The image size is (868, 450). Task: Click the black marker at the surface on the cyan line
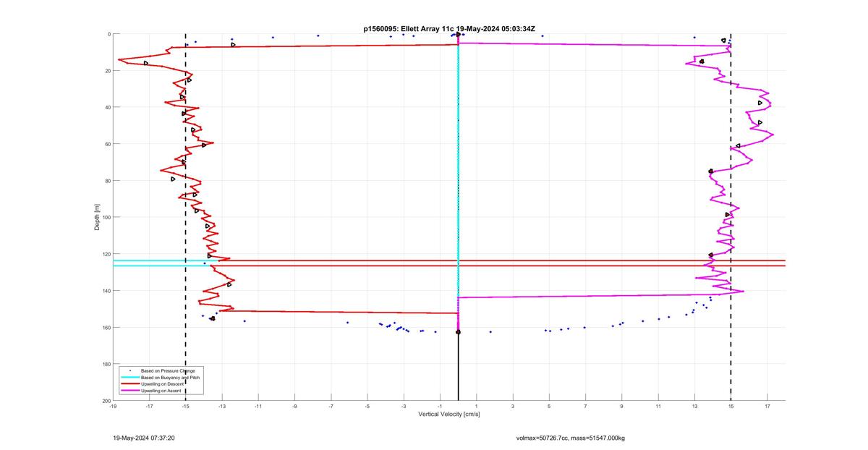[x=459, y=34]
